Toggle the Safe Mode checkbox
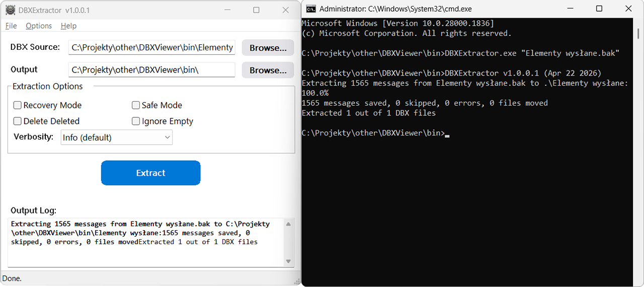The height and width of the screenshot is (287, 644). (136, 105)
